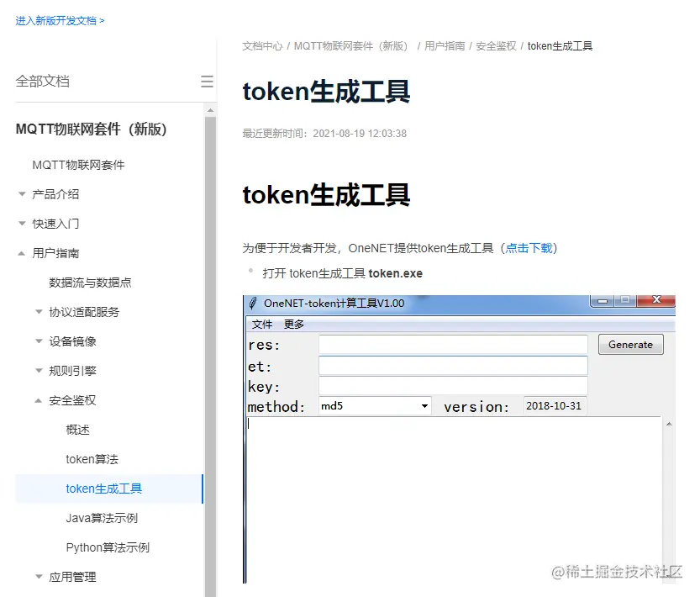Open the link 进入新版开发文档

60,20
